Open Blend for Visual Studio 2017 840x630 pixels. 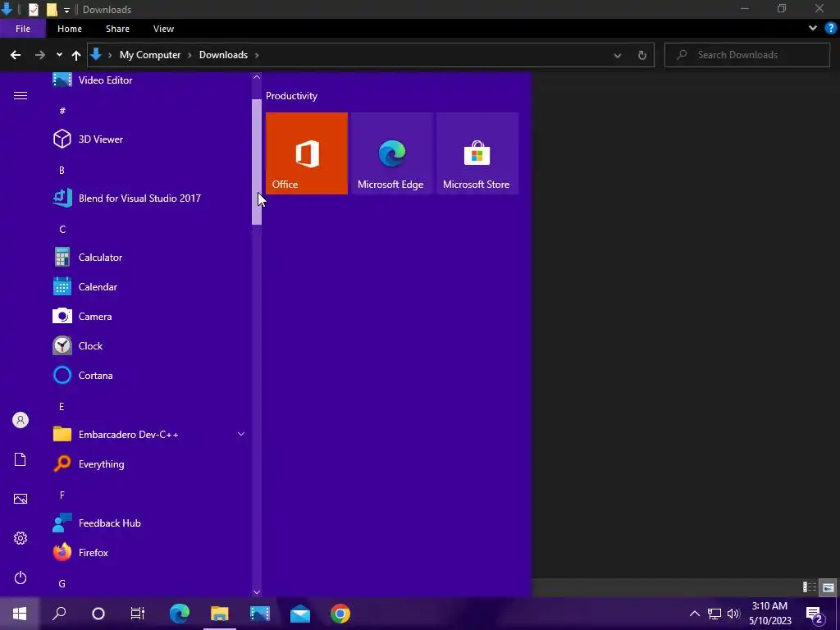[x=150, y=199]
